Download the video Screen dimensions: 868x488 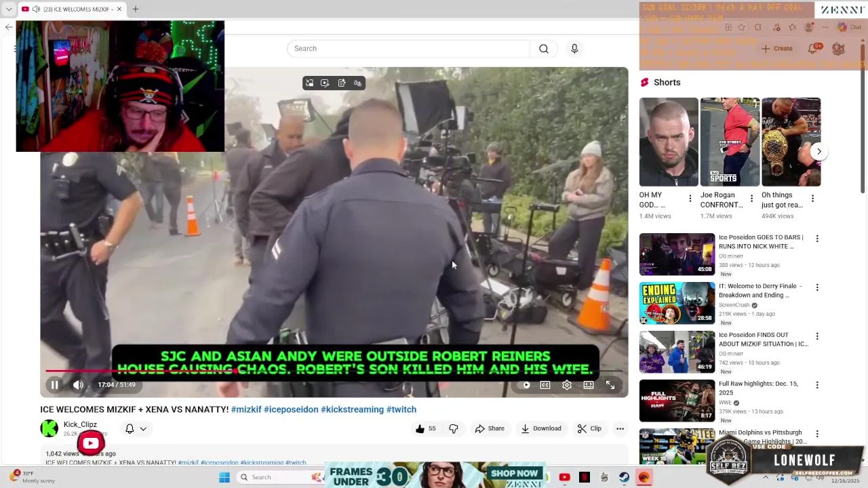[541, 428]
